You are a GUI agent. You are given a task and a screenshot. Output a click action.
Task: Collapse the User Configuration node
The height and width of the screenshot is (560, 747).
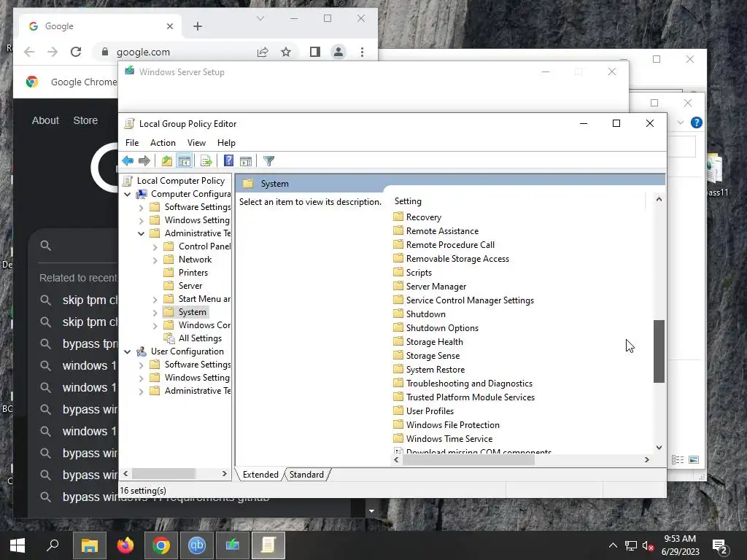[x=127, y=351]
